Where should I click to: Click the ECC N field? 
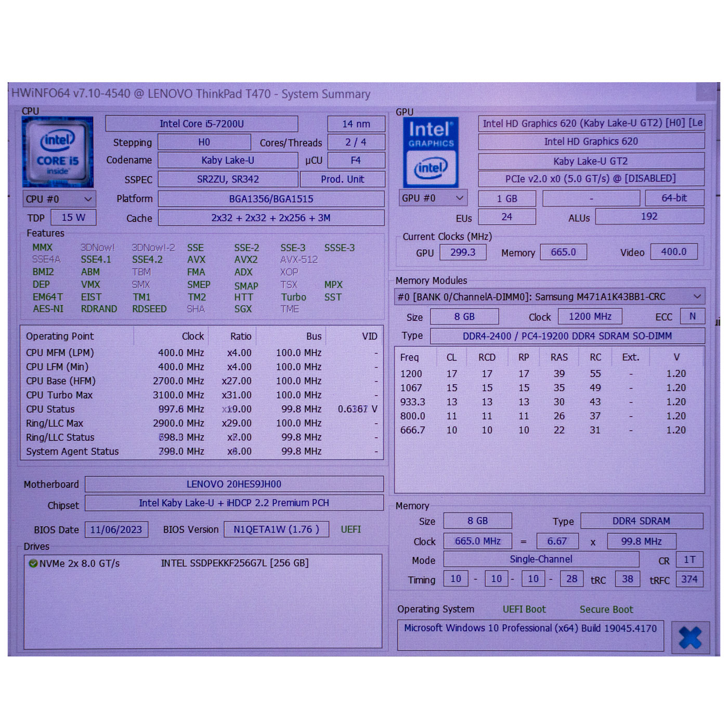pos(692,316)
